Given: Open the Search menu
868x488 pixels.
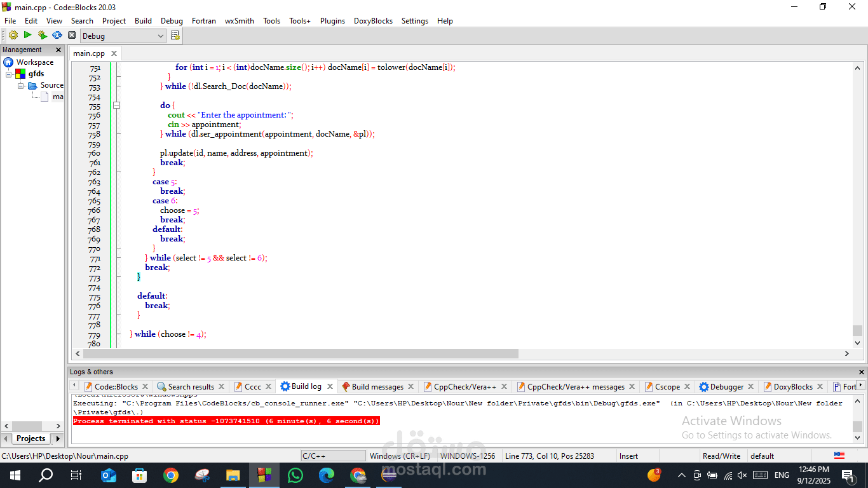Looking at the screenshot, I should coord(82,21).
